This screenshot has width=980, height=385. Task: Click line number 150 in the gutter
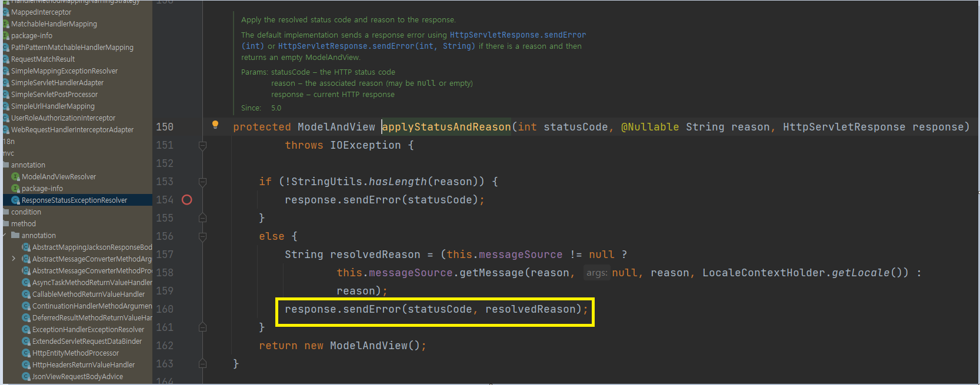pos(165,127)
